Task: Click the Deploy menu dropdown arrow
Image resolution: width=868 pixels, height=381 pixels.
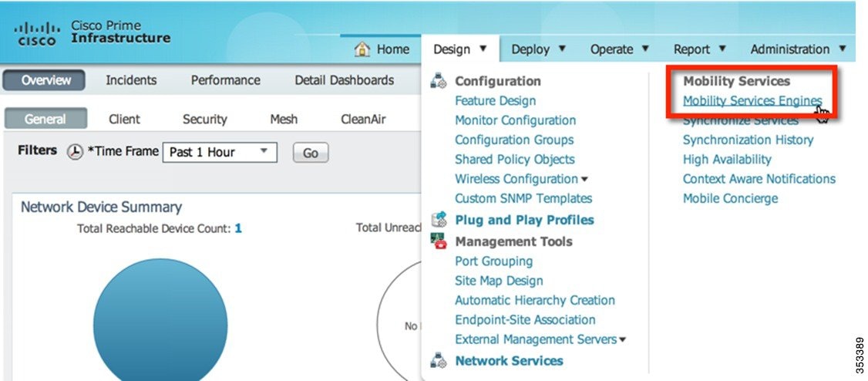Action: point(562,49)
